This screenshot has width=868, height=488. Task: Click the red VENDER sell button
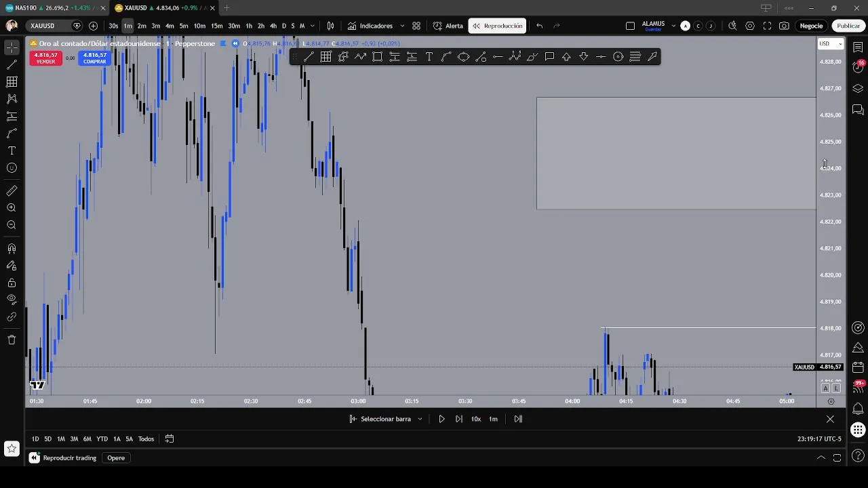pyautogui.click(x=46, y=58)
